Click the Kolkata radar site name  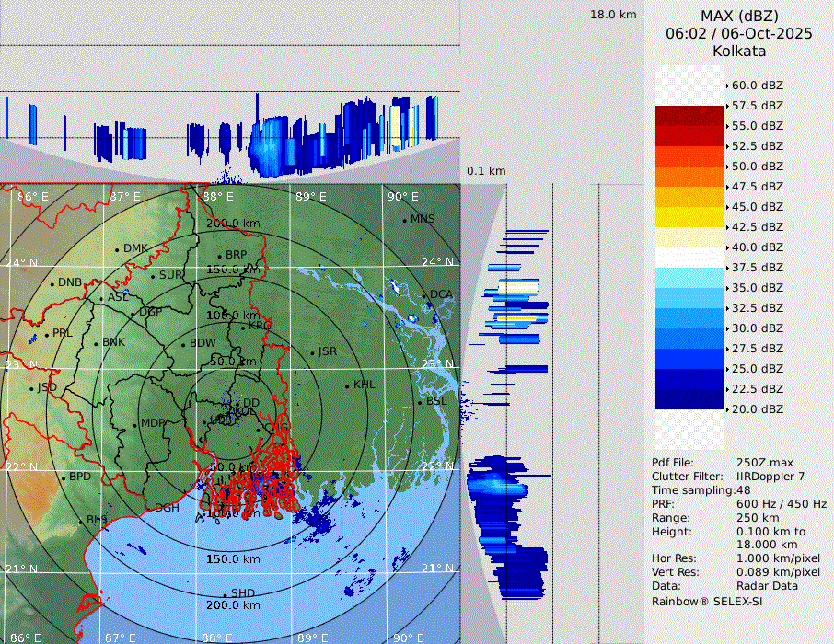pos(739,51)
